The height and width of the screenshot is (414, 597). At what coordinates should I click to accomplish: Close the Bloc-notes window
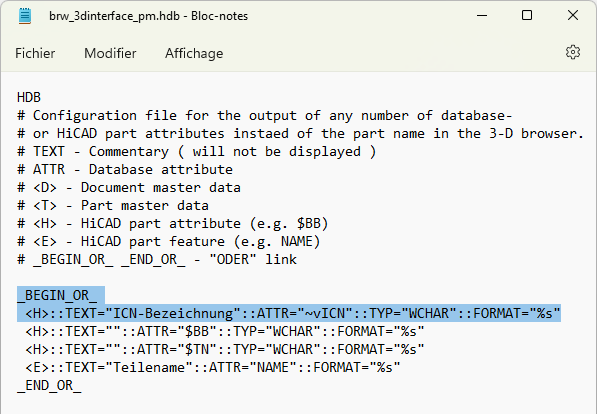coord(573,15)
